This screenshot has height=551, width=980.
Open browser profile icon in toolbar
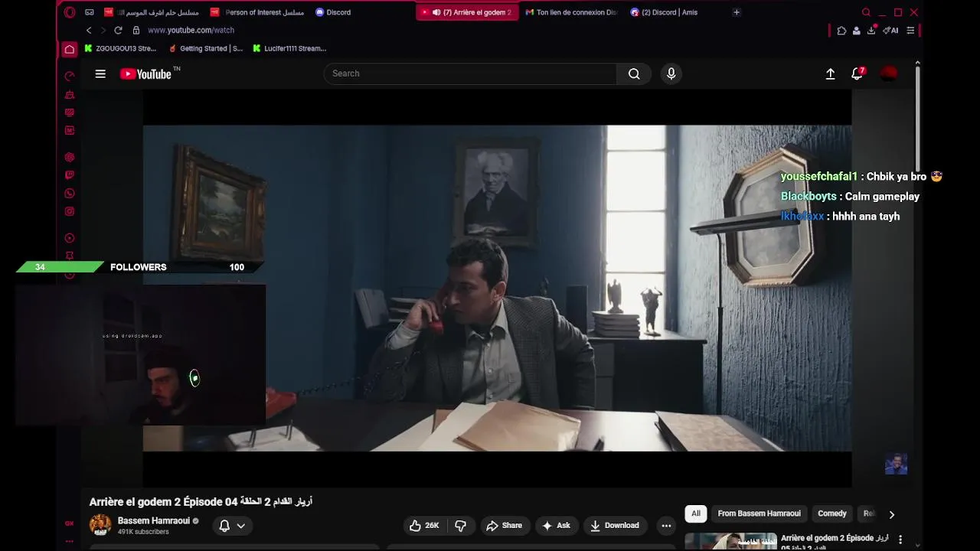pos(856,31)
